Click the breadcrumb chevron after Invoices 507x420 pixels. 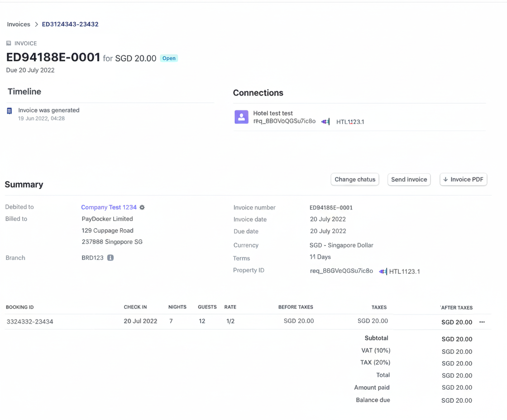(36, 24)
